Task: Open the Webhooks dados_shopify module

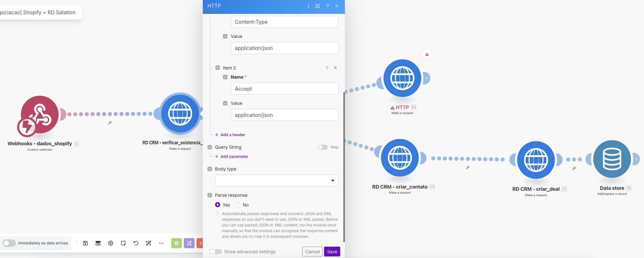Action: (x=40, y=114)
